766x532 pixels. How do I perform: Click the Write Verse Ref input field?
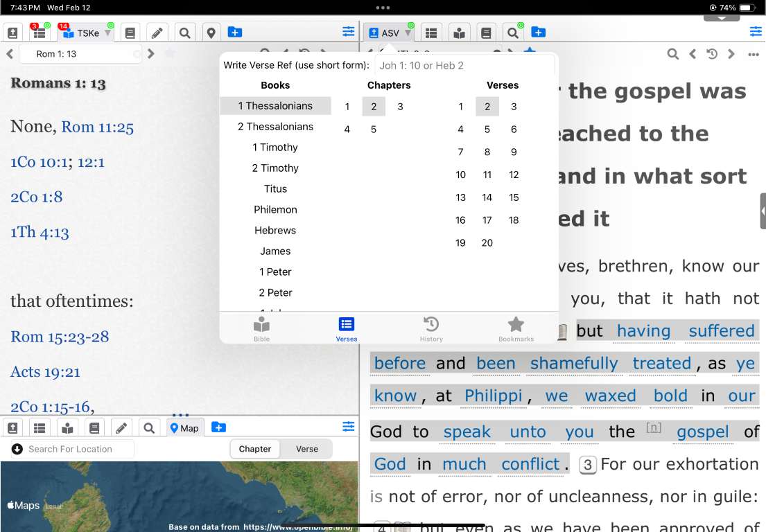click(464, 65)
